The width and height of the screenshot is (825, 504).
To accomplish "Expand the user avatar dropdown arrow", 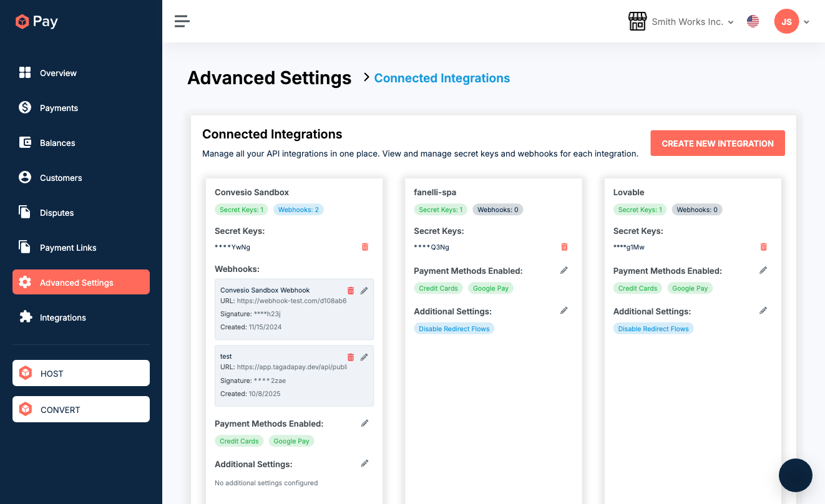I will point(806,22).
